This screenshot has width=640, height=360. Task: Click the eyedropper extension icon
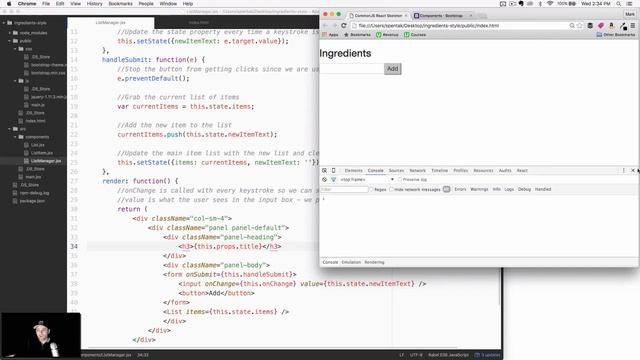pyautogui.click(x=623, y=26)
